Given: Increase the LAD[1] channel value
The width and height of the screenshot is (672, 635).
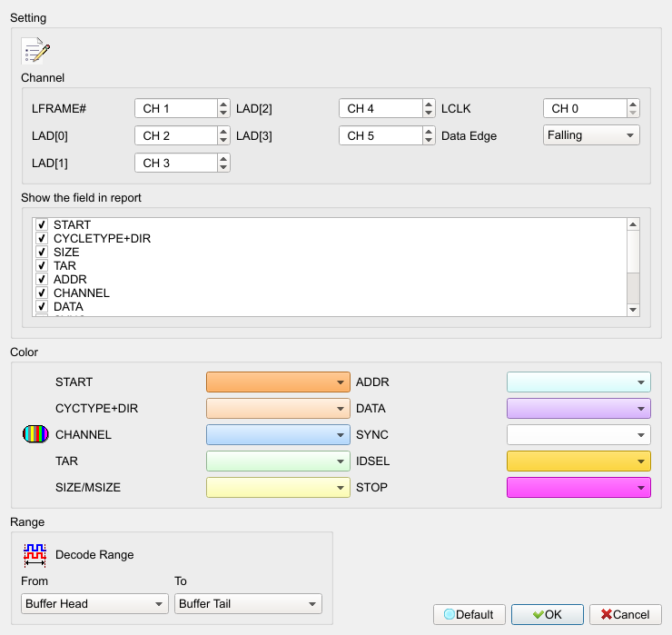Looking at the screenshot, I should pyautogui.click(x=223, y=159).
